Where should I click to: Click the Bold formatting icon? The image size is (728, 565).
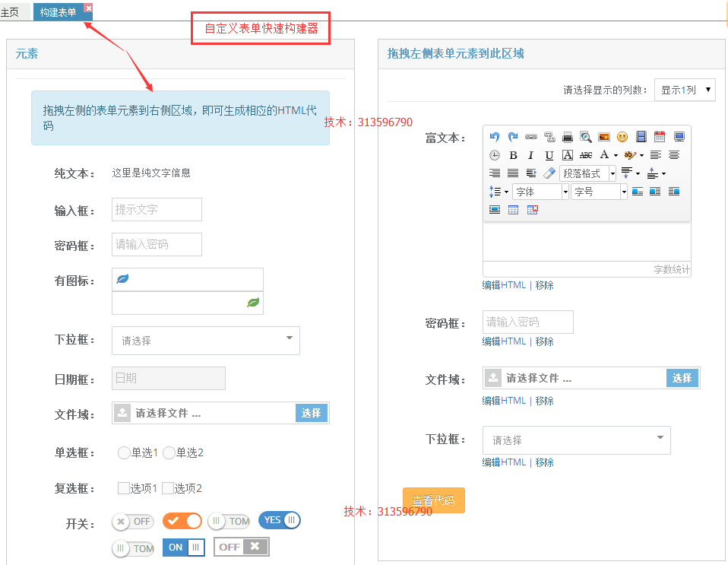[x=513, y=155]
